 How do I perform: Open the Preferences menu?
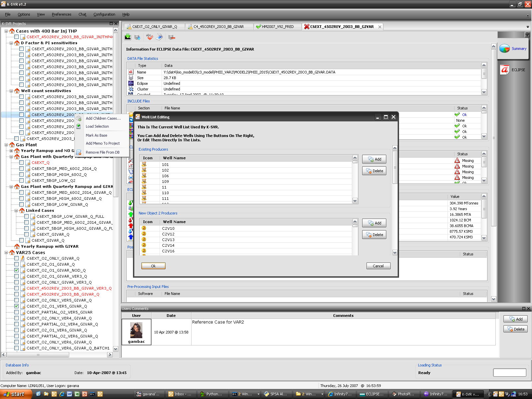tap(62, 14)
